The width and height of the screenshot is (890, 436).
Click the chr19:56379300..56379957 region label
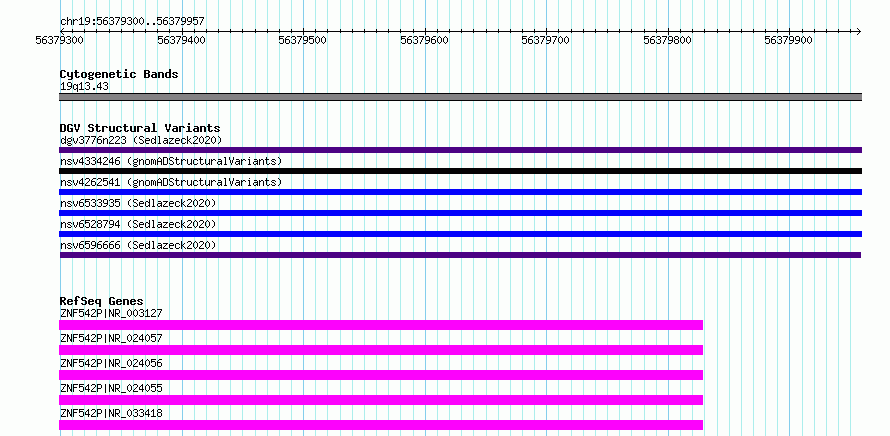coord(132,22)
